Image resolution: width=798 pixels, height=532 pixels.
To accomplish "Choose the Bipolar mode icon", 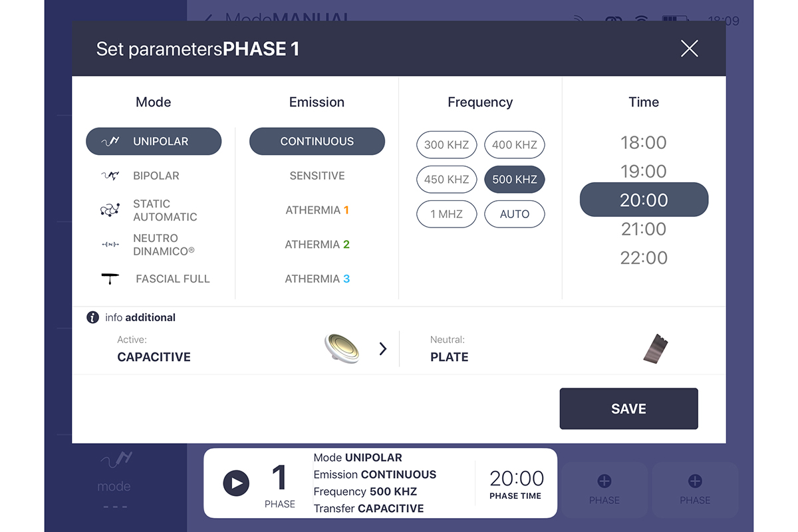I will click(110, 176).
